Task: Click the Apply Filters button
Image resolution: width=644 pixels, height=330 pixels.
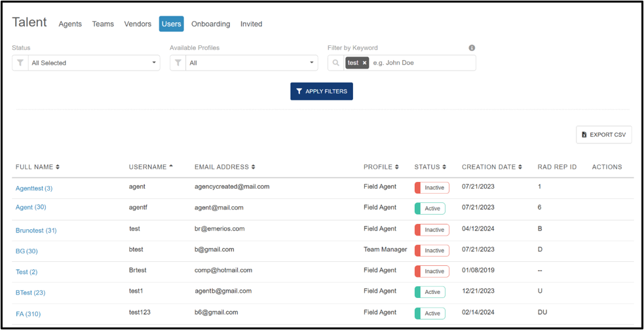Action: 322,91
